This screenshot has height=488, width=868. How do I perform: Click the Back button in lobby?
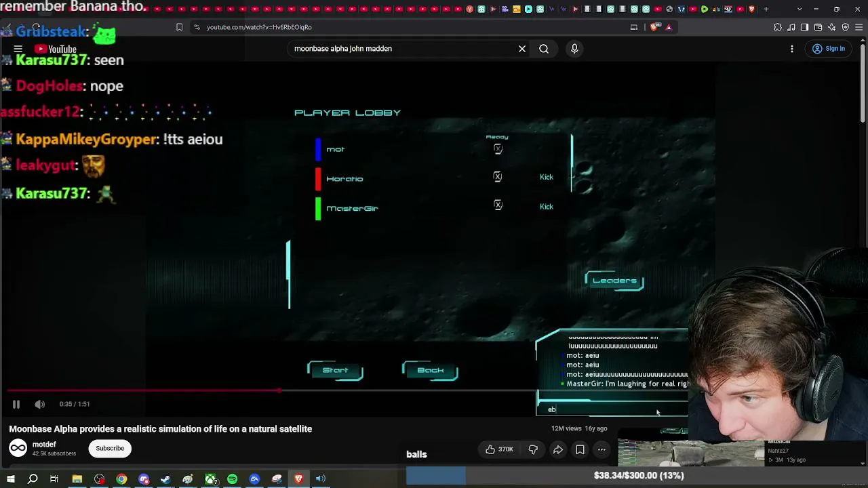coord(430,371)
